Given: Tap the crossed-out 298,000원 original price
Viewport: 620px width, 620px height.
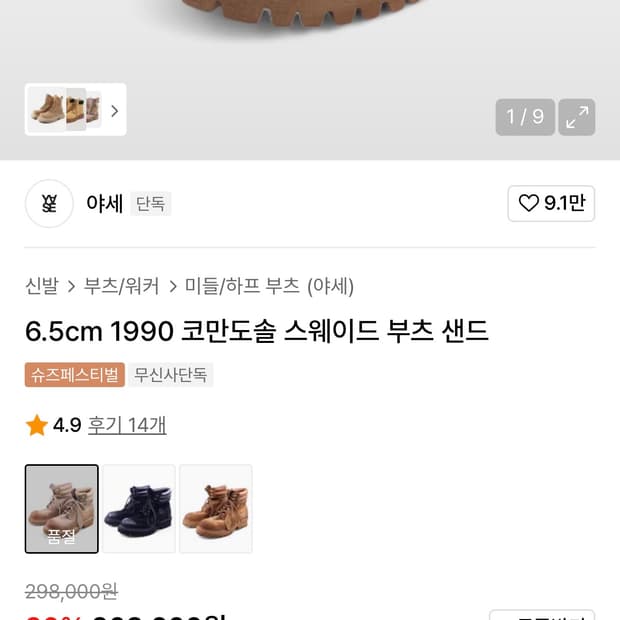Looking at the screenshot, I should (72, 592).
